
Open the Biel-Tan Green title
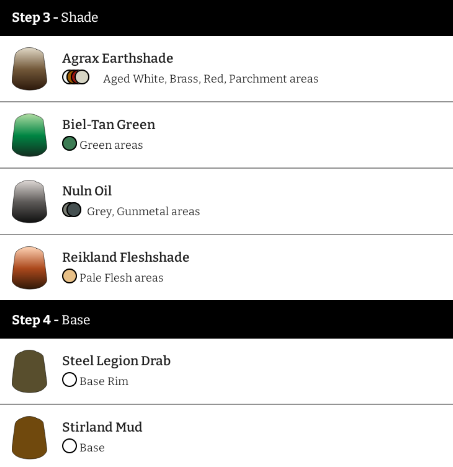coord(108,125)
